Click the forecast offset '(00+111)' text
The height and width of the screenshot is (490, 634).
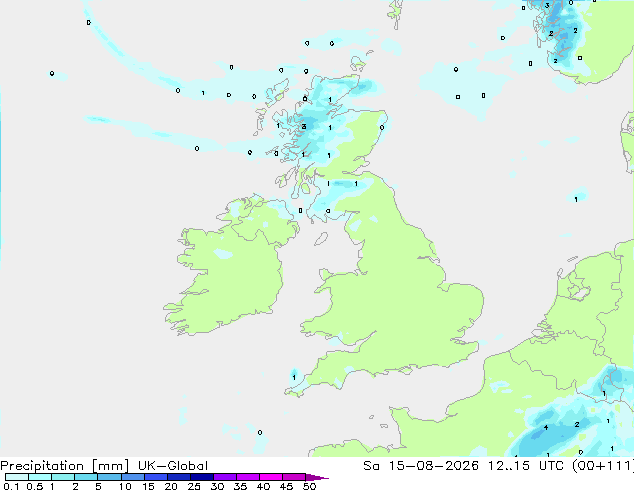coord(603,466)
